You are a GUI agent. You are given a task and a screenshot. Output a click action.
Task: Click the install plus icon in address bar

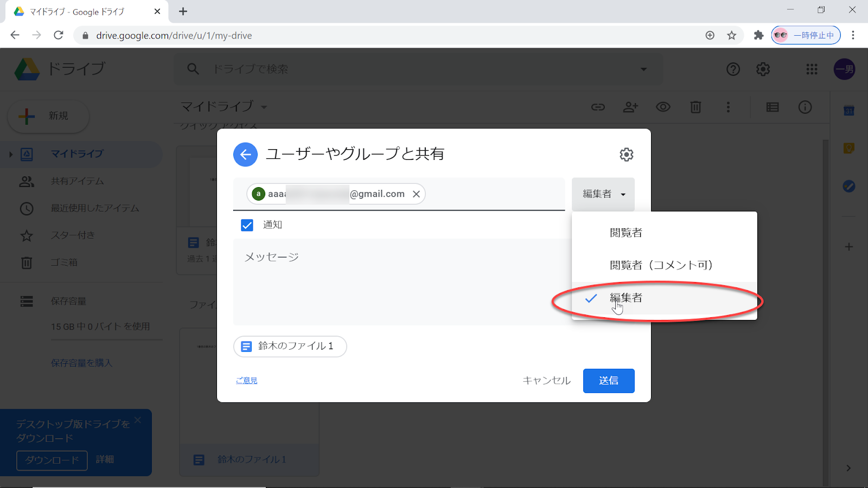pyautogui.click(x=710, y=35)
